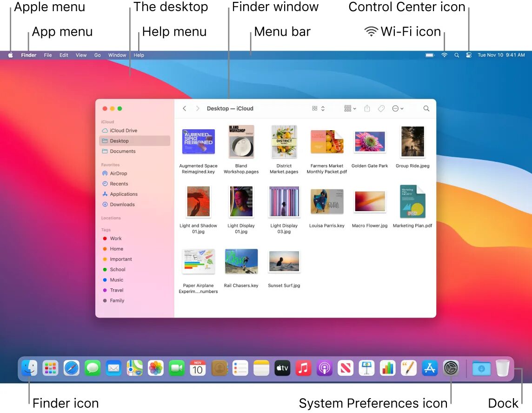This screenshot has width=532, height=413.
Task: Select Desktop in Finder sidebar
Action: point(135,141)
